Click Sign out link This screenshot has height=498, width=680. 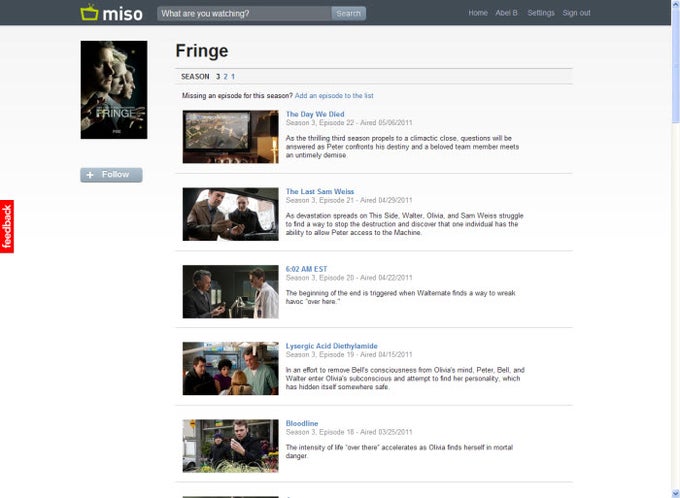click(x=576, y=13)
